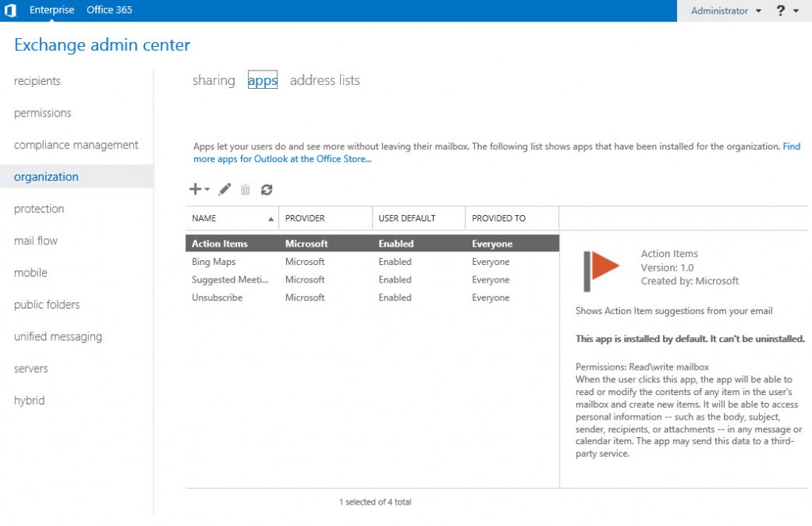Refresh the apps list
812x526 pixels.
(x=266, y=190)
